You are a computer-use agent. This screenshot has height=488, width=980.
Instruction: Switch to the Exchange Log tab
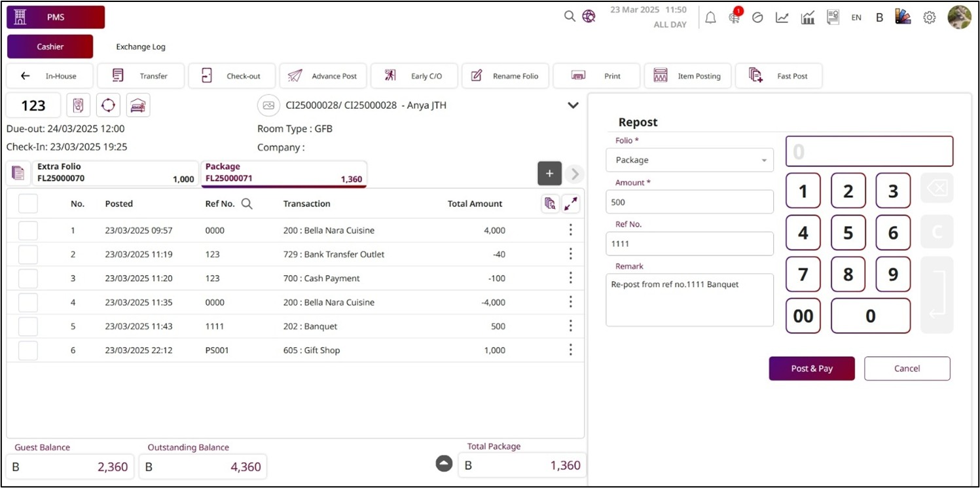[x=141, y=47]
